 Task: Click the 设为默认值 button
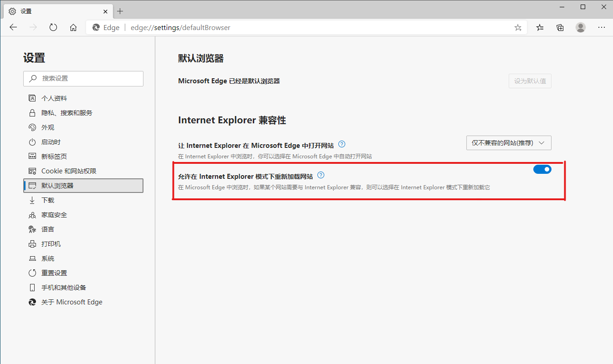tap(530, 81)
